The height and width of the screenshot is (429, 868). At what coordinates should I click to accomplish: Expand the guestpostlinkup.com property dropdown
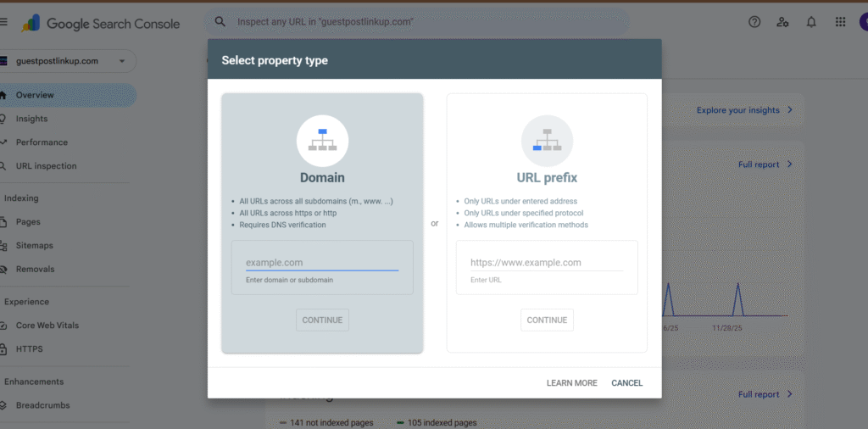(122, 61)
